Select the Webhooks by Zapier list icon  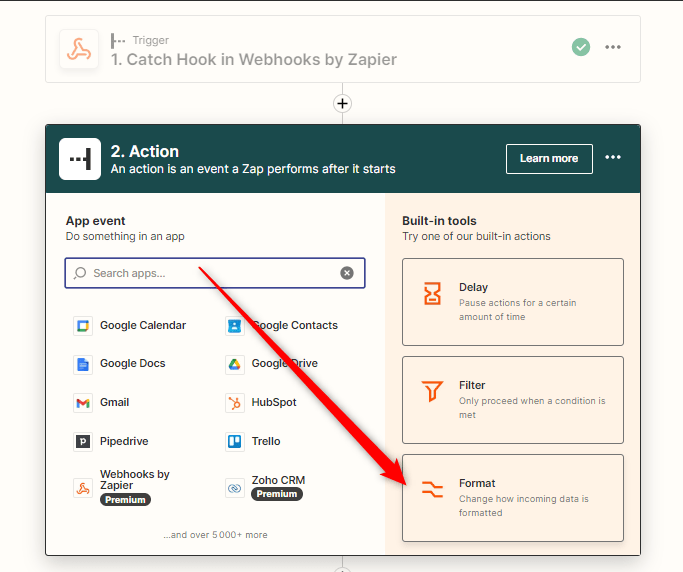pyautogui.click(x=83, y=488)
